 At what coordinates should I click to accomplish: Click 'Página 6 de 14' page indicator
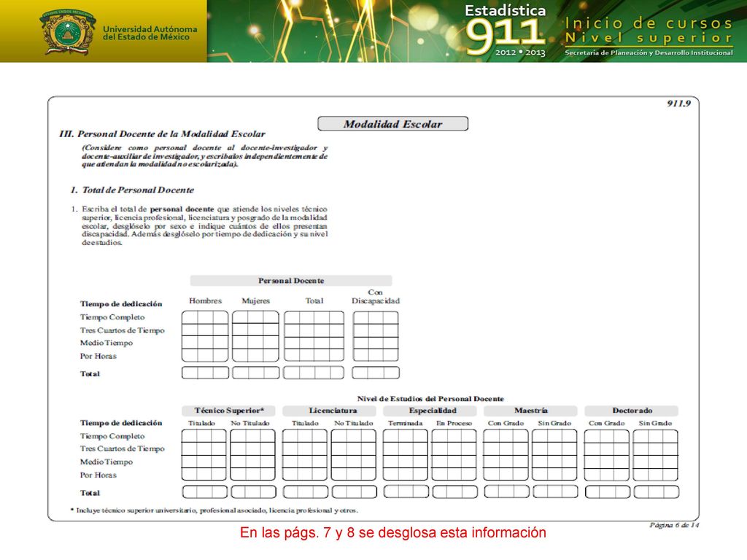(674, 525)
